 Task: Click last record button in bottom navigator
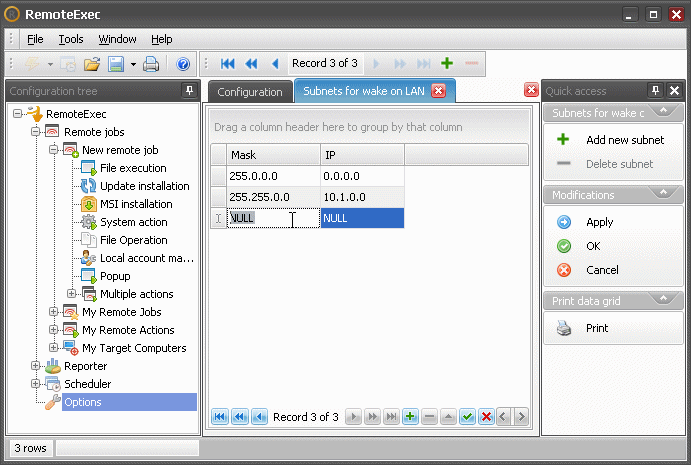pos(391,417)
